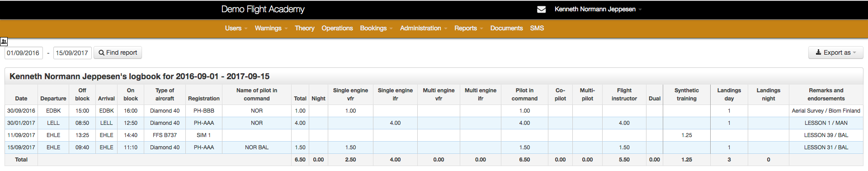Select the 30/09/2016 date cell
Screen dimensions: 868x171
point(21,111)
